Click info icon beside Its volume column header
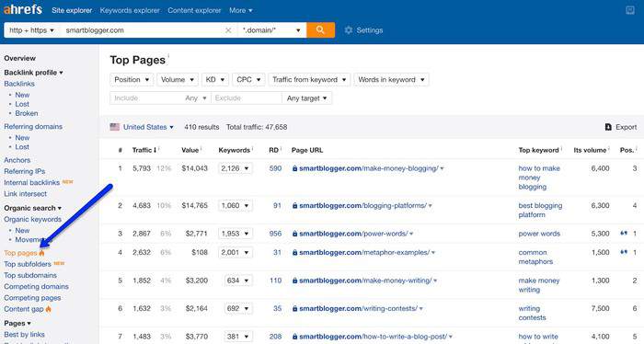The width and height of the screenshot is (644, 344). pyautogui.click(x=609, y=149)
